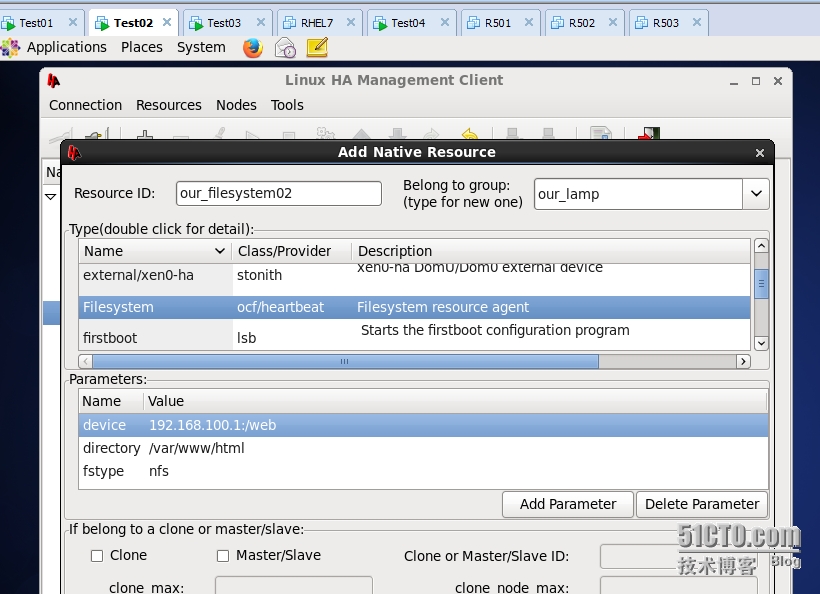The image size is (820, 594).
Task: Open the mail client panel icon
Action: click(285, 48)
